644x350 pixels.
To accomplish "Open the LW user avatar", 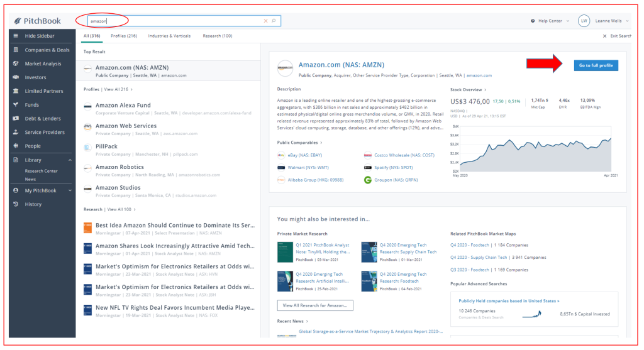I will point(584,21).
